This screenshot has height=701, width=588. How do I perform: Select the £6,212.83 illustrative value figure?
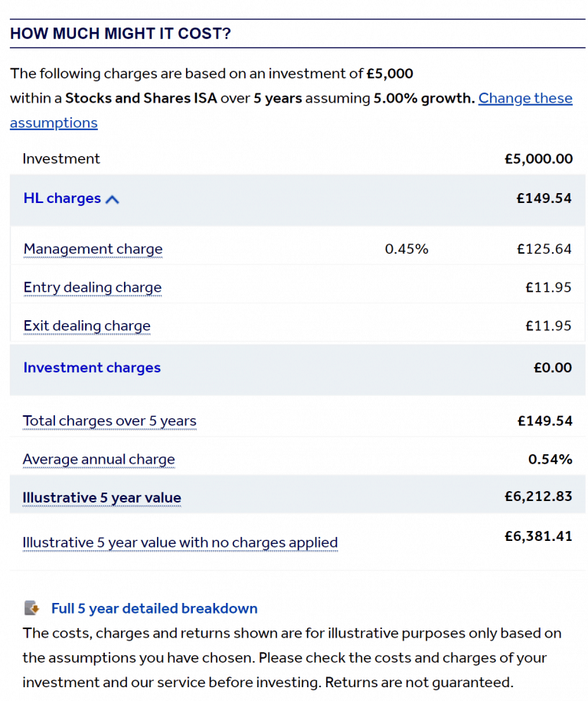(538, 496)
